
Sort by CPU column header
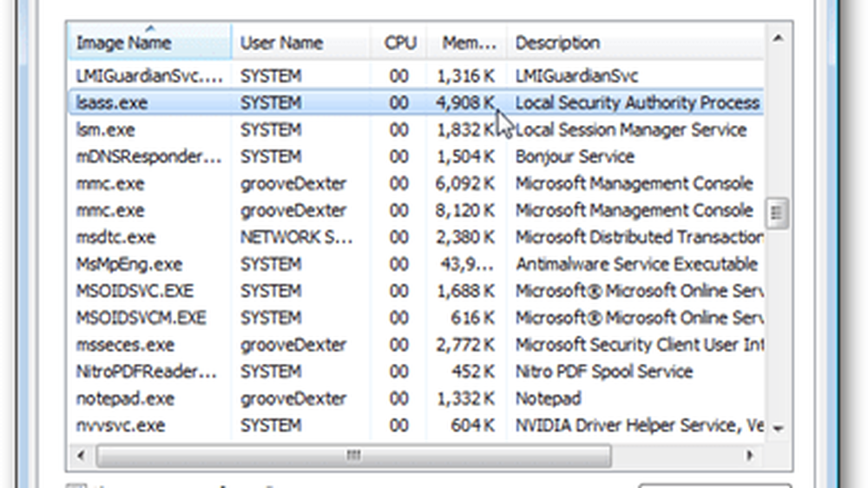(x=398, y=42)
